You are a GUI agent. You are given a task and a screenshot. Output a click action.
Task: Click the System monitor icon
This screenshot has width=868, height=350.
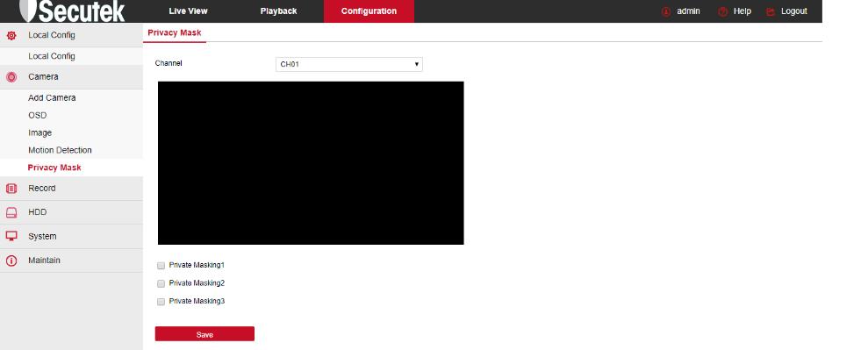pos(11,236)
